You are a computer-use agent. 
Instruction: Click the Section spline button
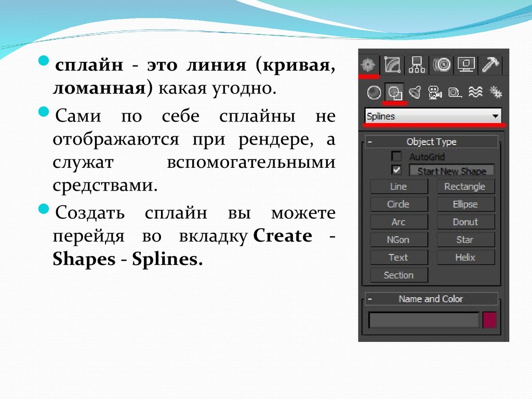point(398,275)
